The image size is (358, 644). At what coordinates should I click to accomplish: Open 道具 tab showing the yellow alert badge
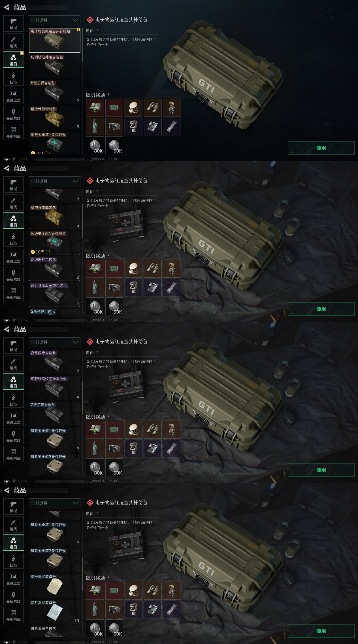[x=13, y=60]
